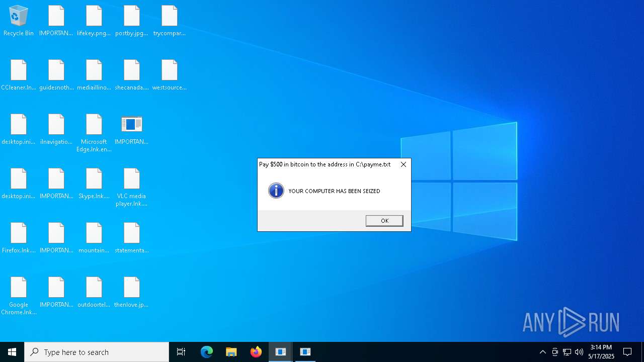Switch to second running app on taskbar
Viewport: 644px width, 362px height.
point(305,352)
